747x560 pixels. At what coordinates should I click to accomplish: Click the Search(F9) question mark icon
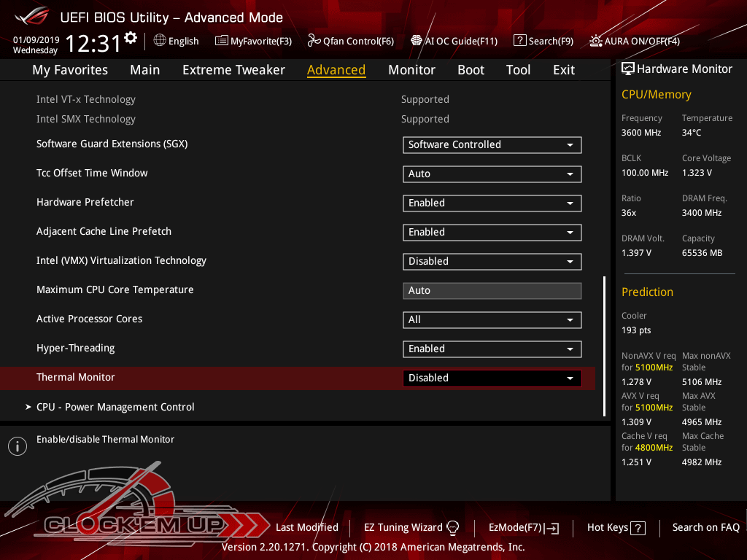(519, 41)
